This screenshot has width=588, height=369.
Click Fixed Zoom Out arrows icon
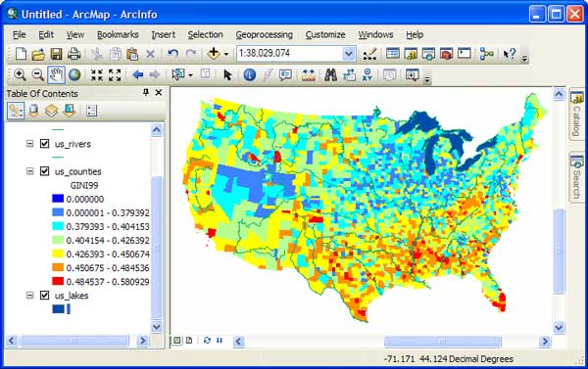click(115, 75)
